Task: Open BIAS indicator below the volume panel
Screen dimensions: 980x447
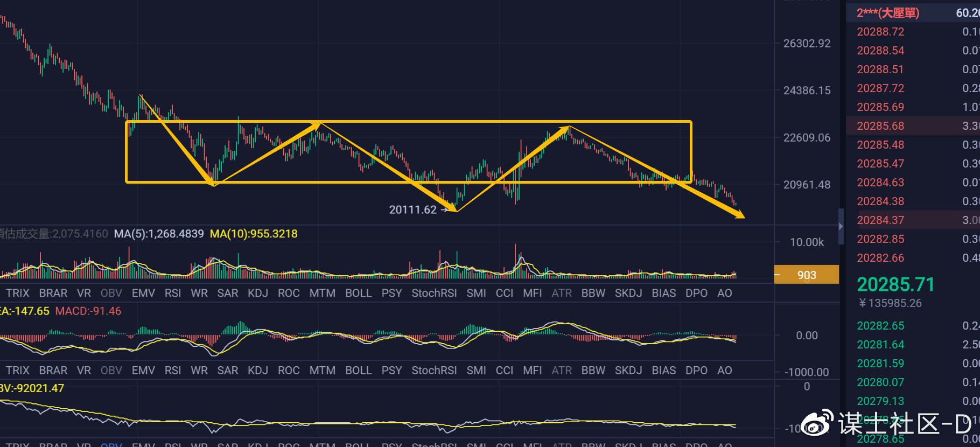Action: point(664,293)
